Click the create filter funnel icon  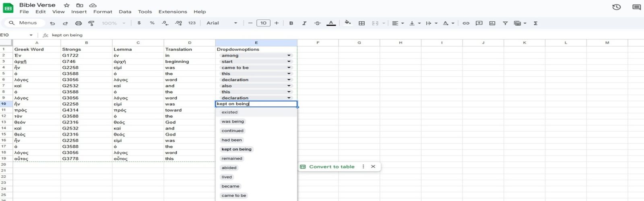(x=505, y=23)
